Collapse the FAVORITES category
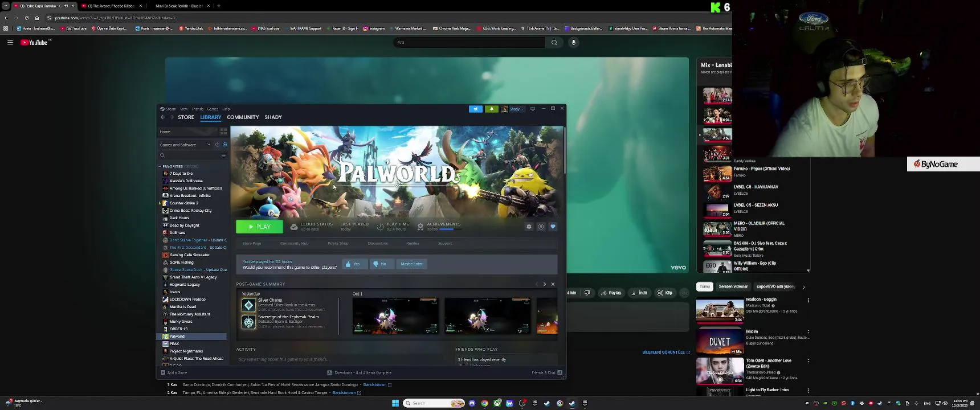The image size is (980, 410). 160,166
